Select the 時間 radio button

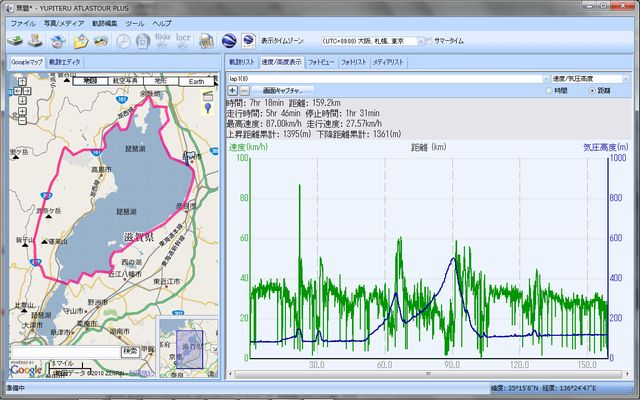[549, 91]
